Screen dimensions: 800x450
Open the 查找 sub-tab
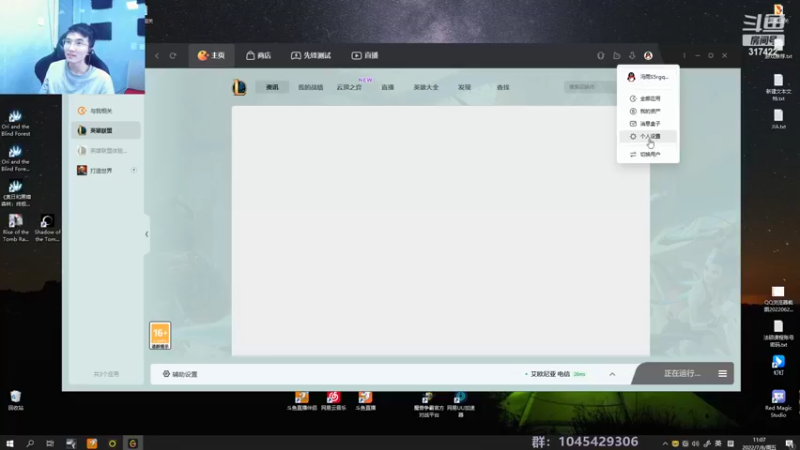[x=503, y=87]
